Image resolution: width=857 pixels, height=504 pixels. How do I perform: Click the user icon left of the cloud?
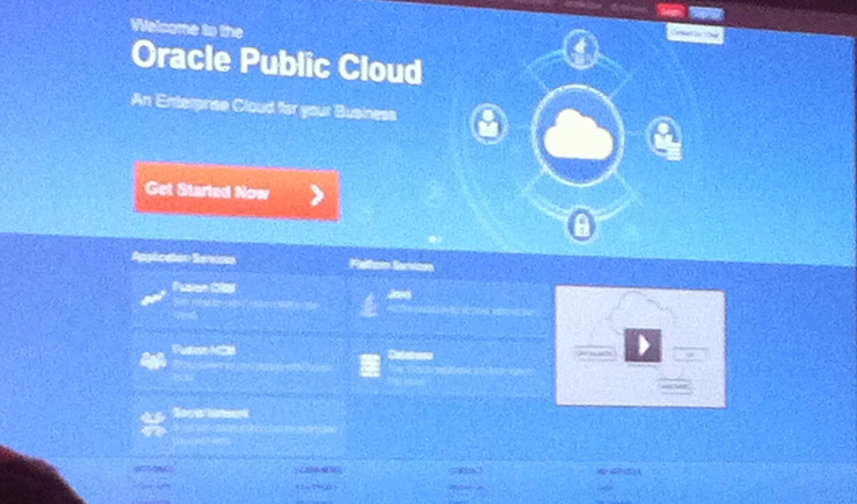tap(489, 124)
